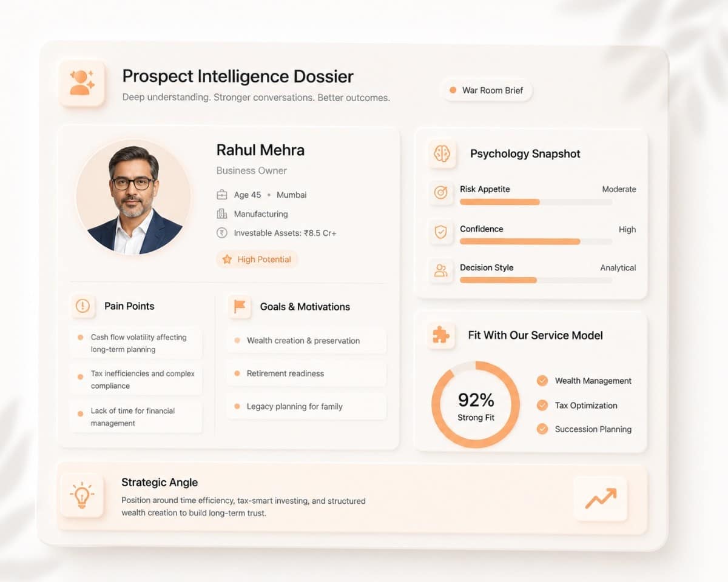Click the 'Rahul Mehra' name heading
Viewport: 728px width, 582px height.
point(260,150)
